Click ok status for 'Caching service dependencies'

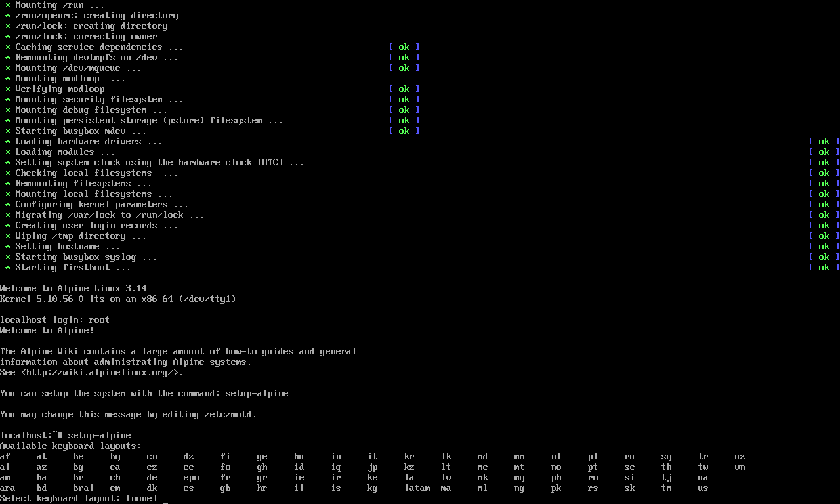click(x=404, y=47)
